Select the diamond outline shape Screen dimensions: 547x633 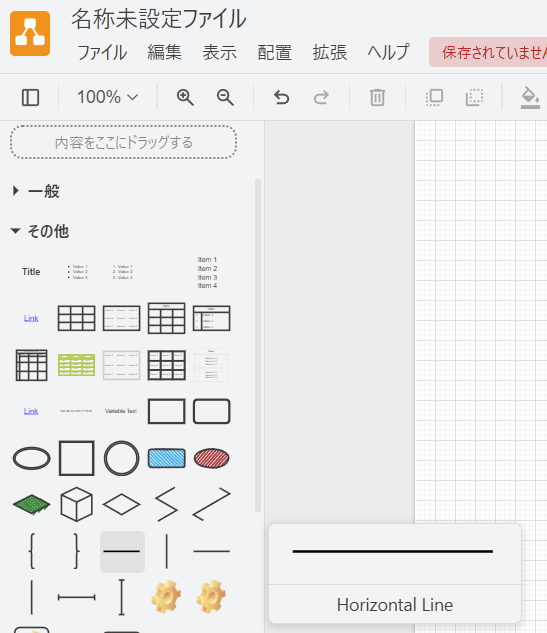pos(122,505)
